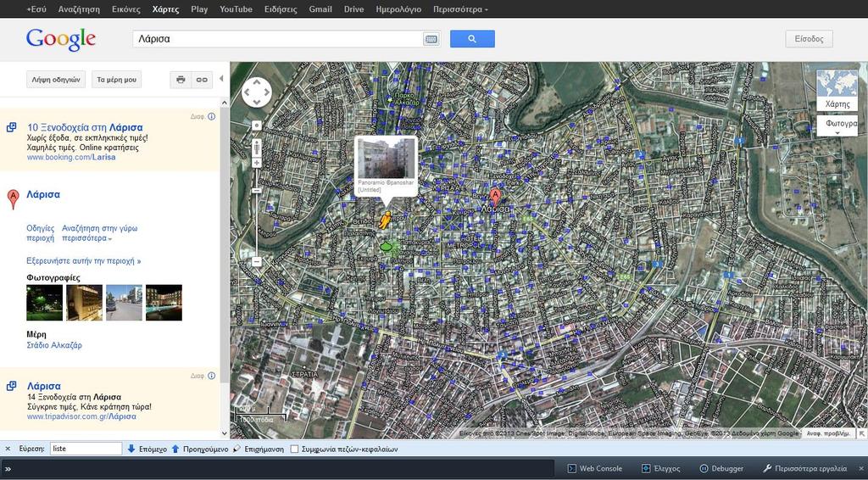Open www.booking.com/Larisa link

click(x=71, y=157)
